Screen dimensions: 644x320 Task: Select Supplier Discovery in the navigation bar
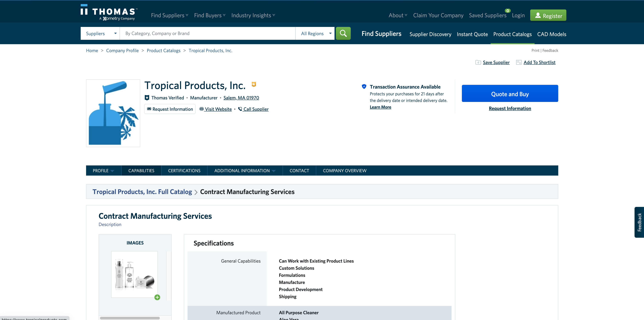pyautogui.click(x=430, y=34)
